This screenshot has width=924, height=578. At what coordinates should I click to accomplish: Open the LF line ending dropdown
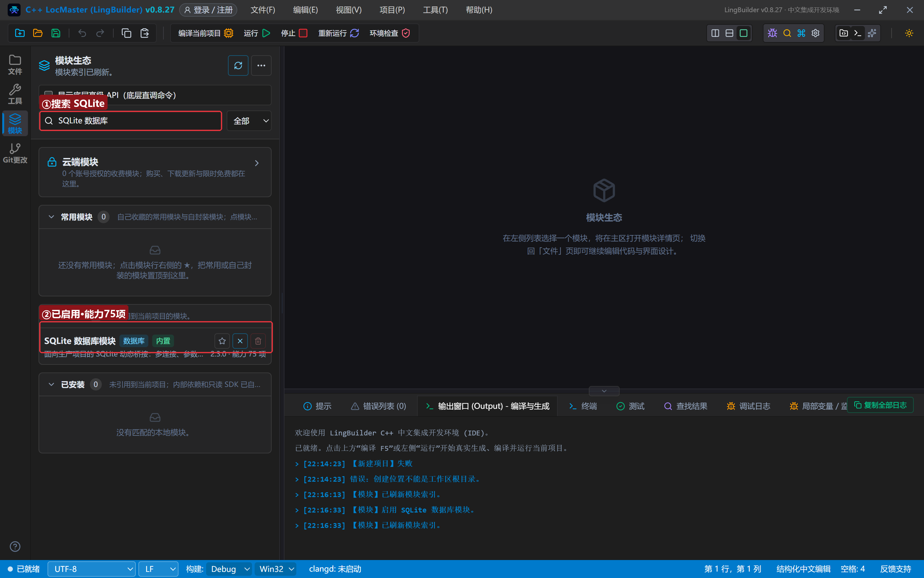click(x=158, y=569)
